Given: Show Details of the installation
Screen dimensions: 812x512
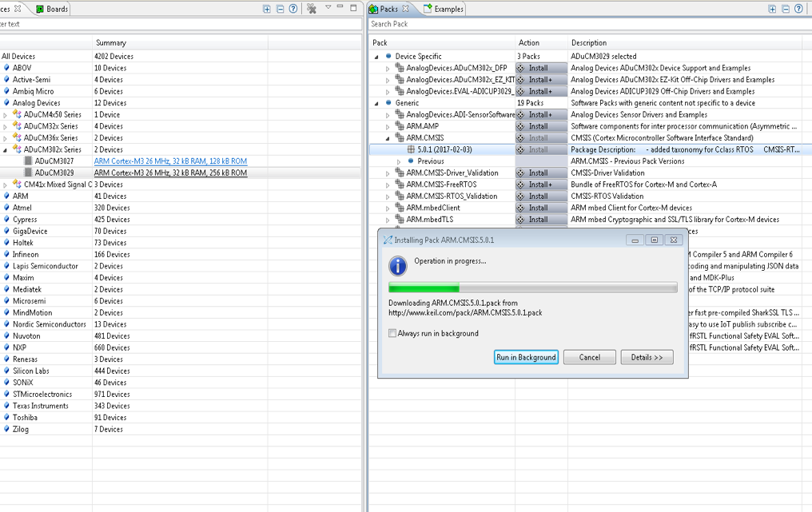Looking at the screenshot, I should (647, 357).
